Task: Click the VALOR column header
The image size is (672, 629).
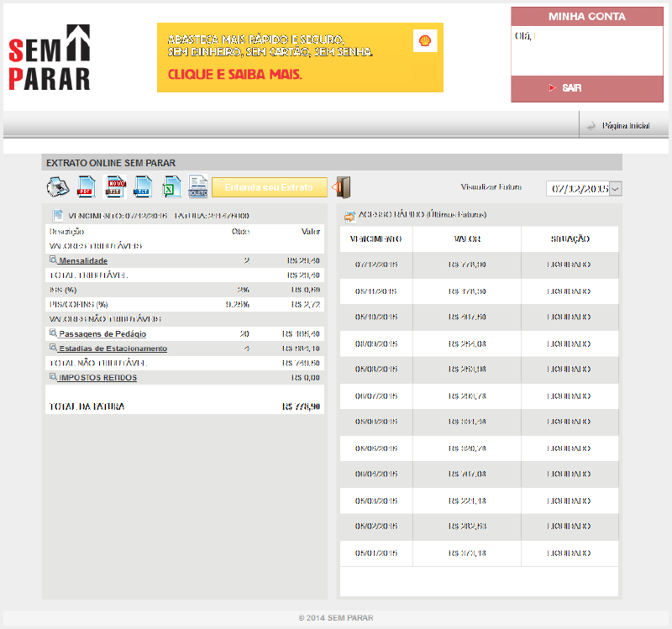Action: point(467,238)
